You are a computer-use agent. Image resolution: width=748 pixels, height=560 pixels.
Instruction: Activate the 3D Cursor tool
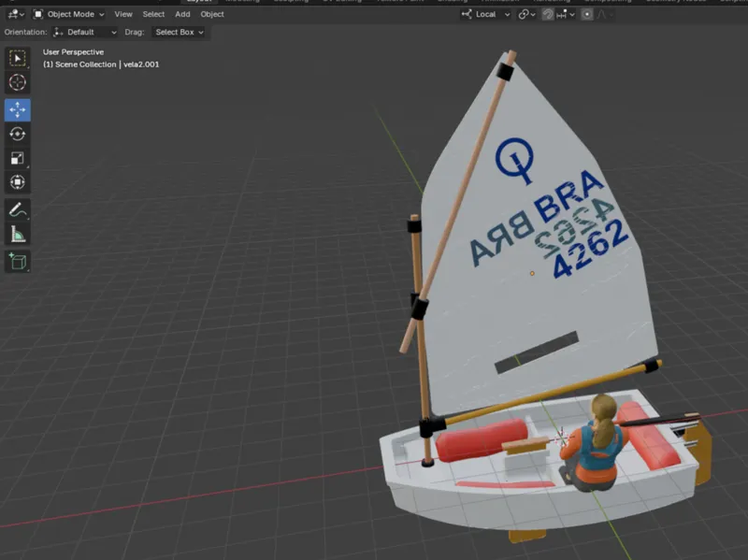point(18,82)
